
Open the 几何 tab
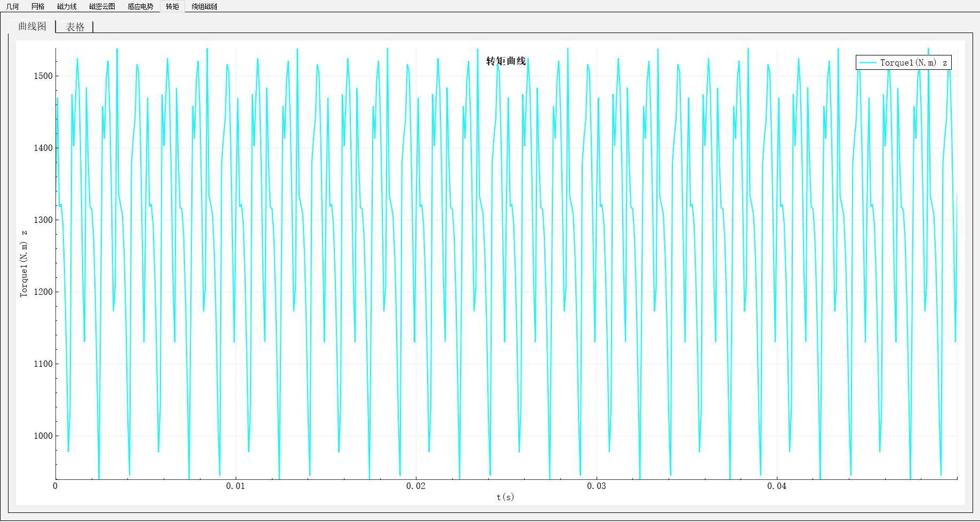point(12,6)
